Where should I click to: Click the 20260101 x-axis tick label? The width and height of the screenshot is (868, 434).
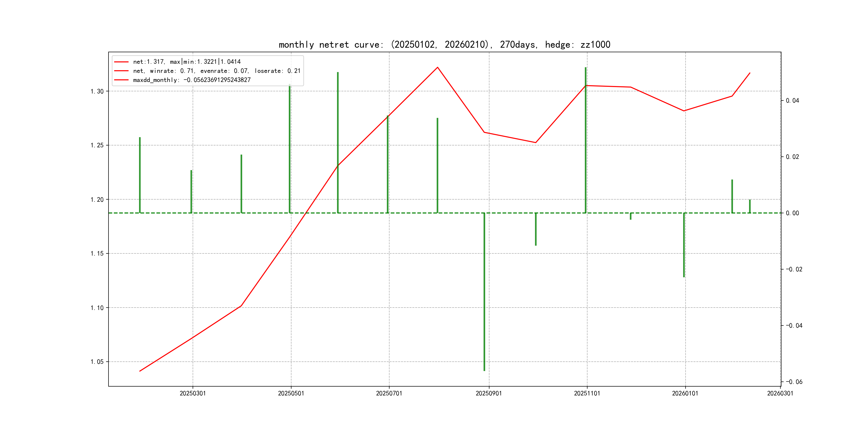pos(685,394)
